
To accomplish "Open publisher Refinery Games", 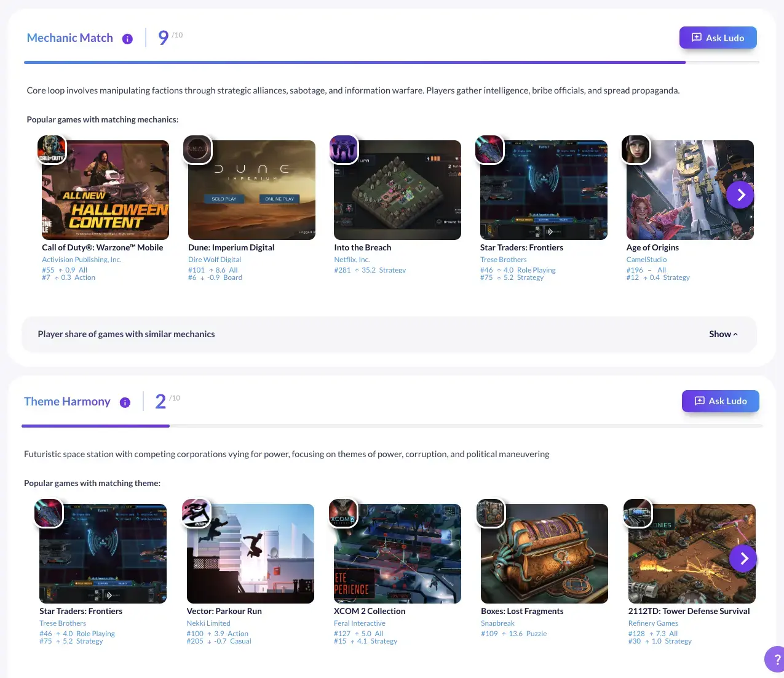I will pos(653,623).
